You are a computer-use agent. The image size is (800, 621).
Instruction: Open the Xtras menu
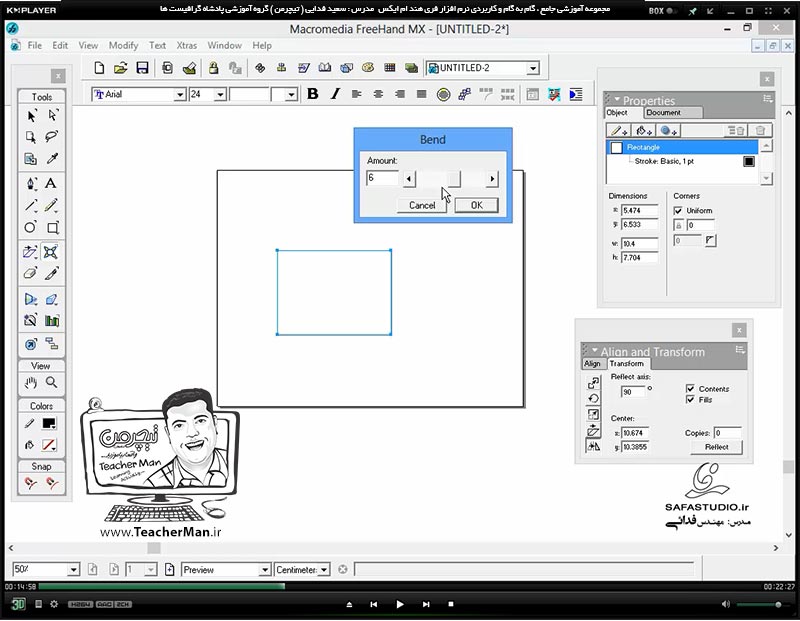click(x=187, y=45)
